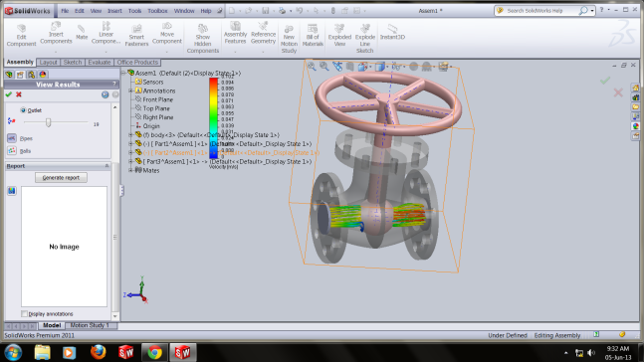Click the View Results help question mark
This screenshot has width=644, height=362.
114,85
